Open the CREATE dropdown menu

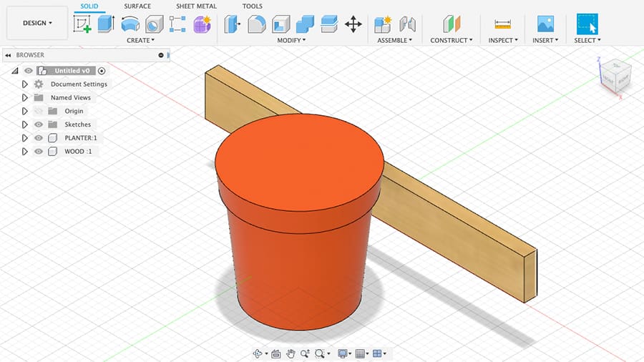coord(140,40)
